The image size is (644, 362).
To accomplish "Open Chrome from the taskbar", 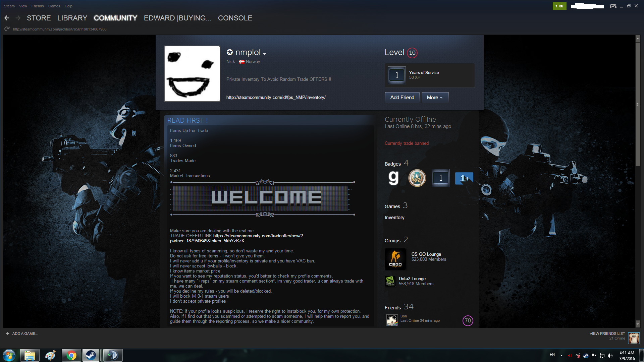I will 71,355.
